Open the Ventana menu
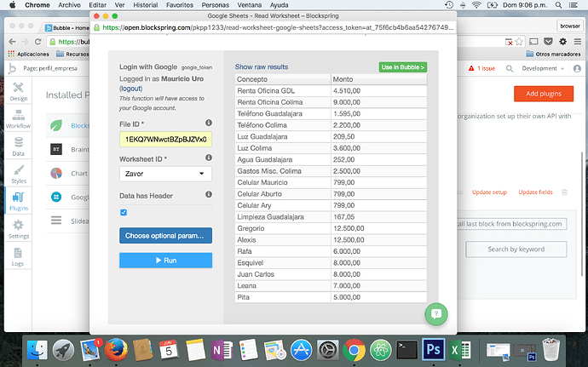The width and height of the screenshot is (588, 367). 250,5
